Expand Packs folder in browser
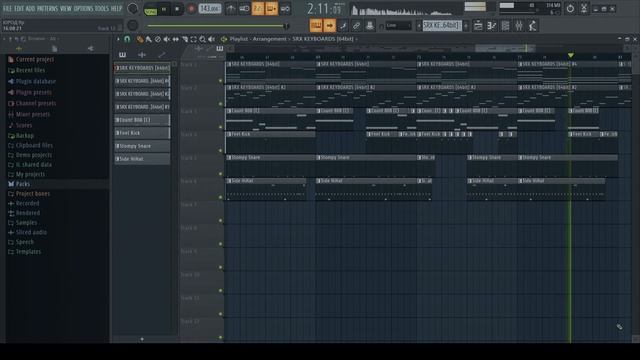This screenshot has width=640, height=360. point(19,184)
